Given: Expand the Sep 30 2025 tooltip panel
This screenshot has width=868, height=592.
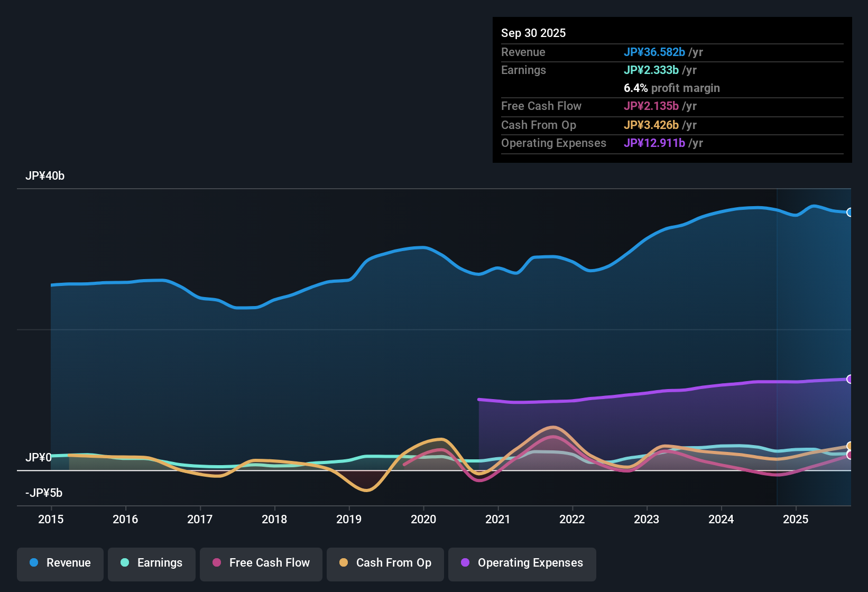Looking at the screenshot, I should coord(533,33).
